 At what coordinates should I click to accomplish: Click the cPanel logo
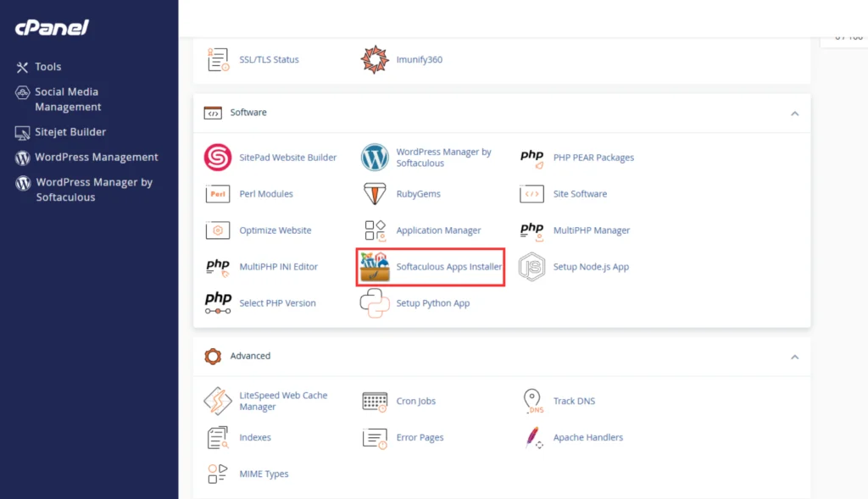(52, 27)
